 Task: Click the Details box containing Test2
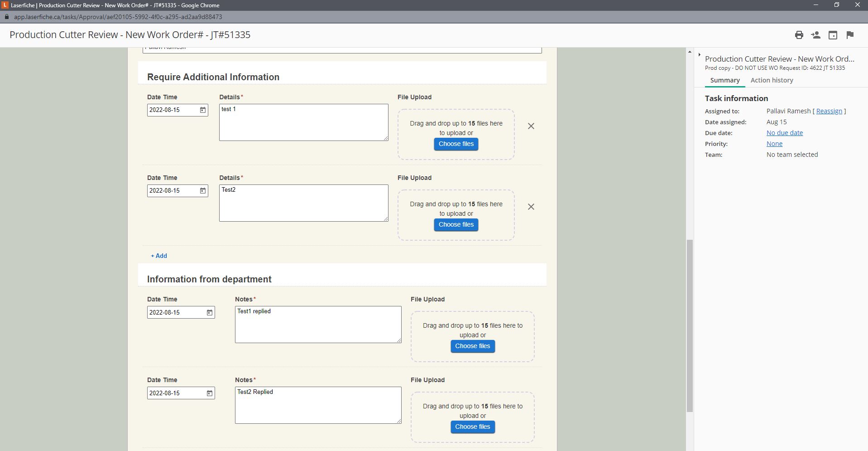303,203
